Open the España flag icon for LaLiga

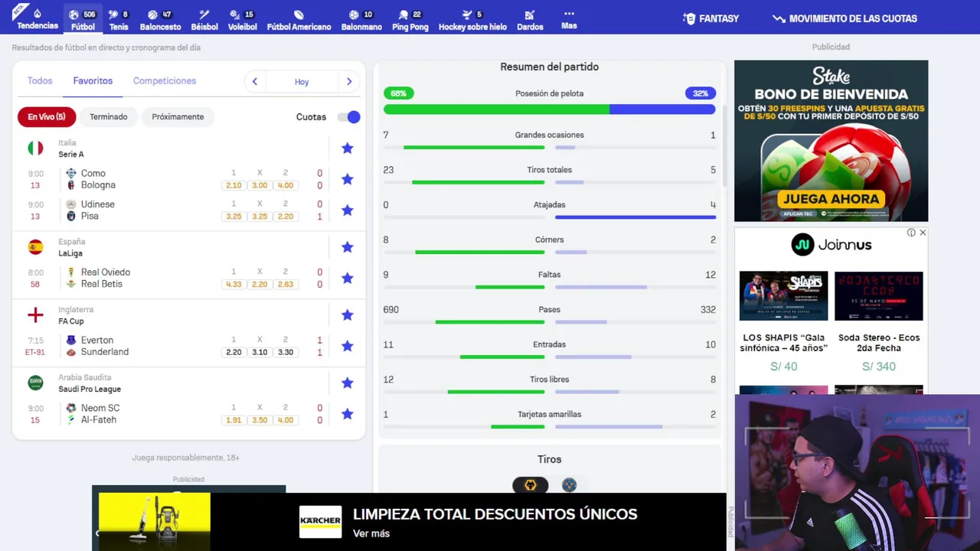(35, 246)
